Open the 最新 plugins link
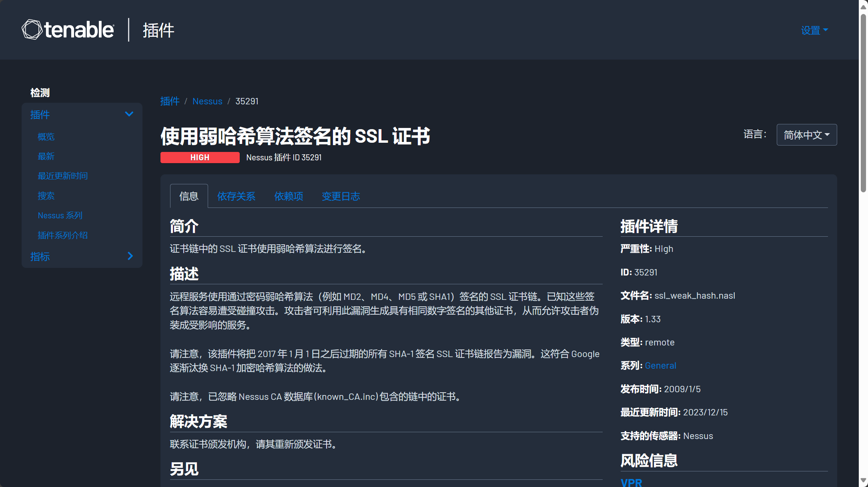 pyautogui.click(x=46, y=156)
